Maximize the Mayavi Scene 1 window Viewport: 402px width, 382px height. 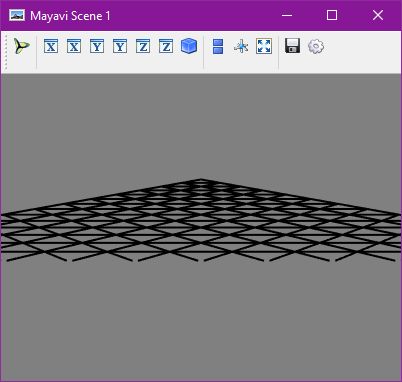click(x=332, y=15)
